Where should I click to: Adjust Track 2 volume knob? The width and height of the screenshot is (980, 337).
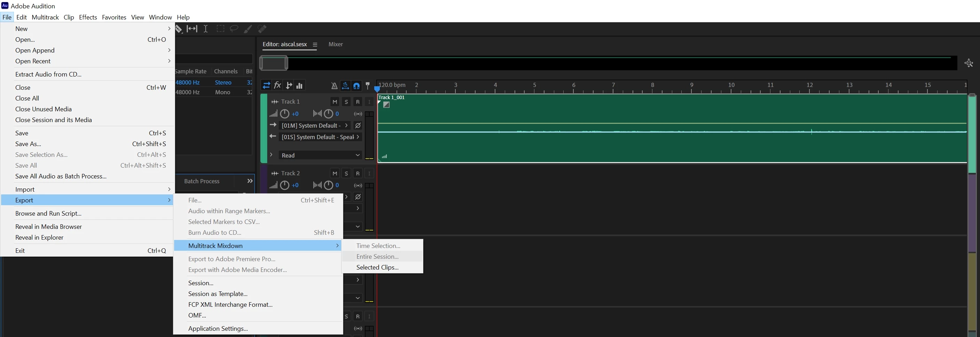click(x=284, y=185)
